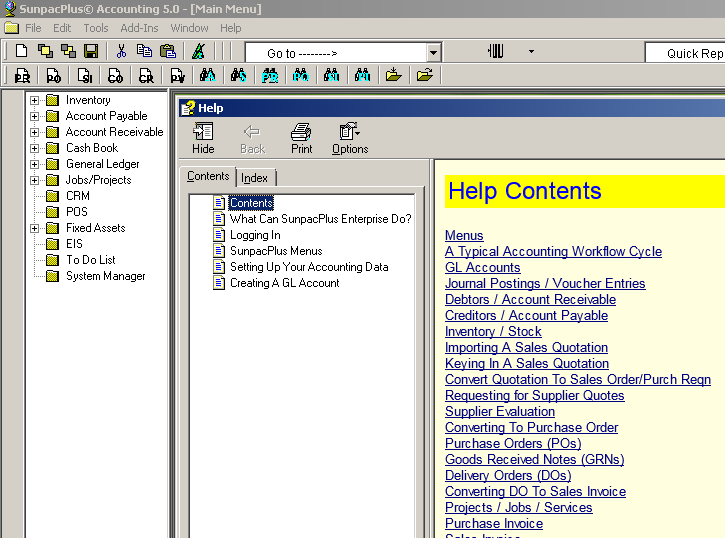Select the EIS folder in tree
725x538 pixels.
[x=74, y=244]
